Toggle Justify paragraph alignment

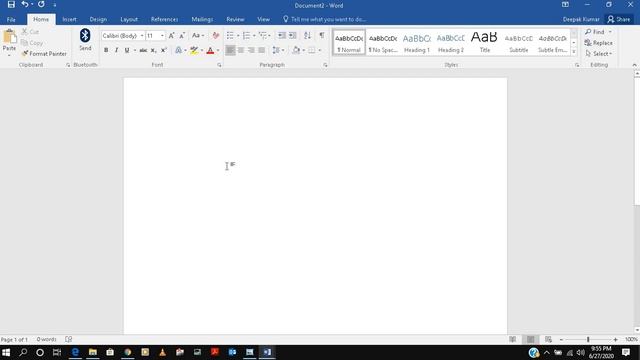tap(261, 50)
